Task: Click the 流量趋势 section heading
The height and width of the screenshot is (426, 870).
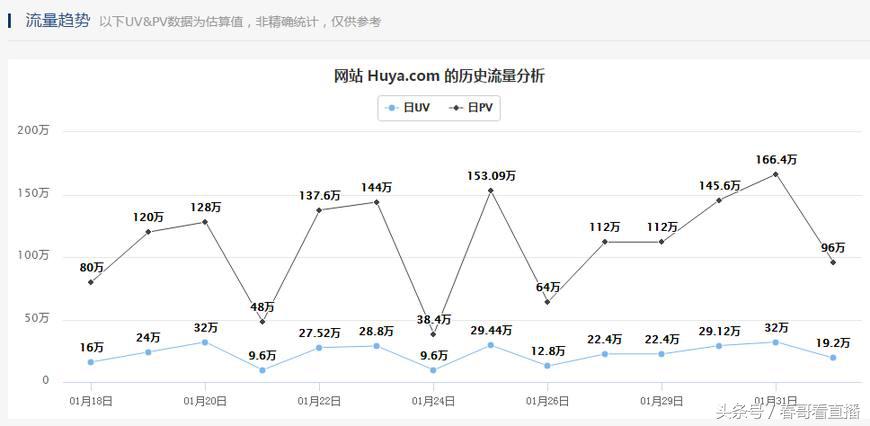Action: [57, 21]
